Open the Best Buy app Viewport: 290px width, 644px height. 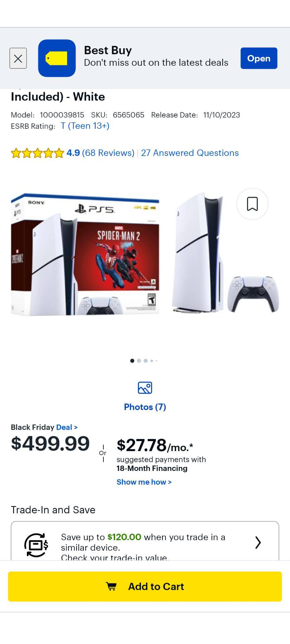(x=259, y=58)
